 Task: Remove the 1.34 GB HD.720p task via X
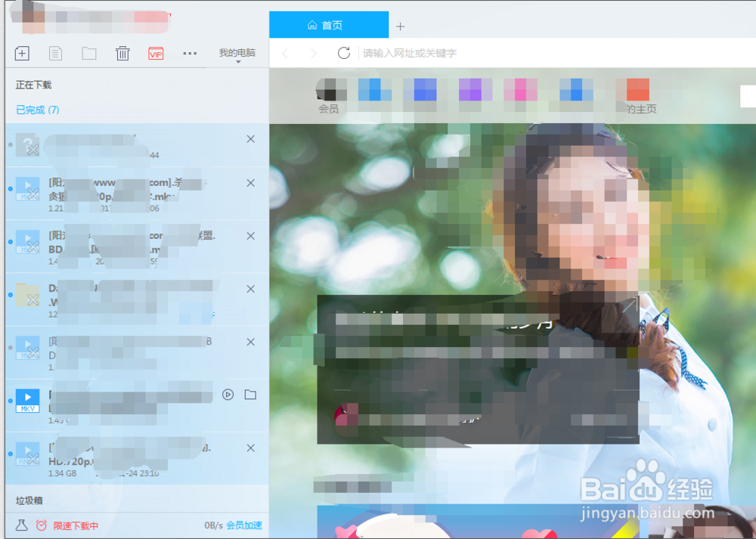coord(251,448)
